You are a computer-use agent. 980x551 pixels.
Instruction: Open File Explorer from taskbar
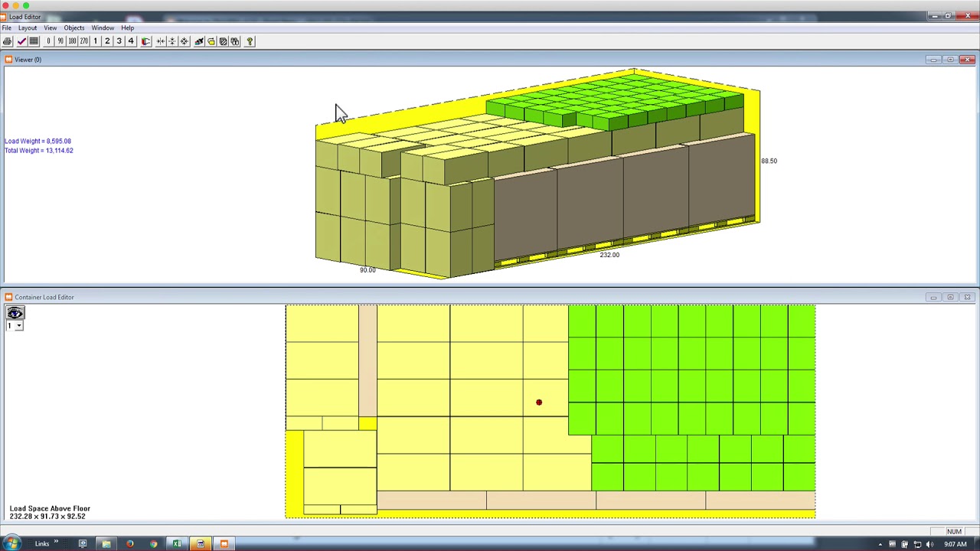(106, 544)
